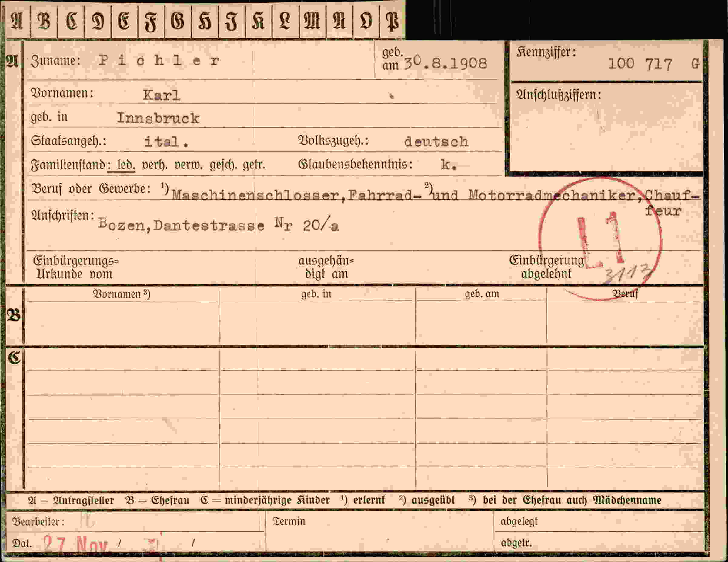Select the alphabet index tab C
728x562 pixels.
pyautogui.click(x=71, y=21)
